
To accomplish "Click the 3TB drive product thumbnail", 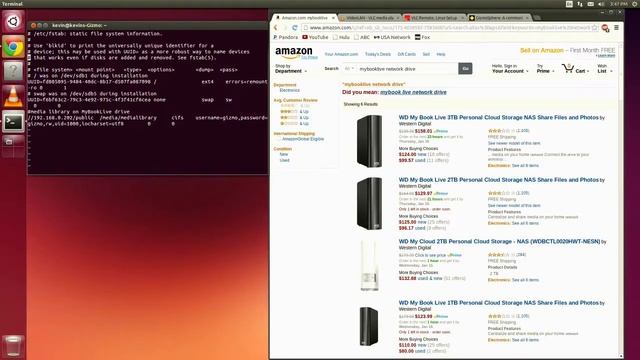I will (x=369, y=141).
